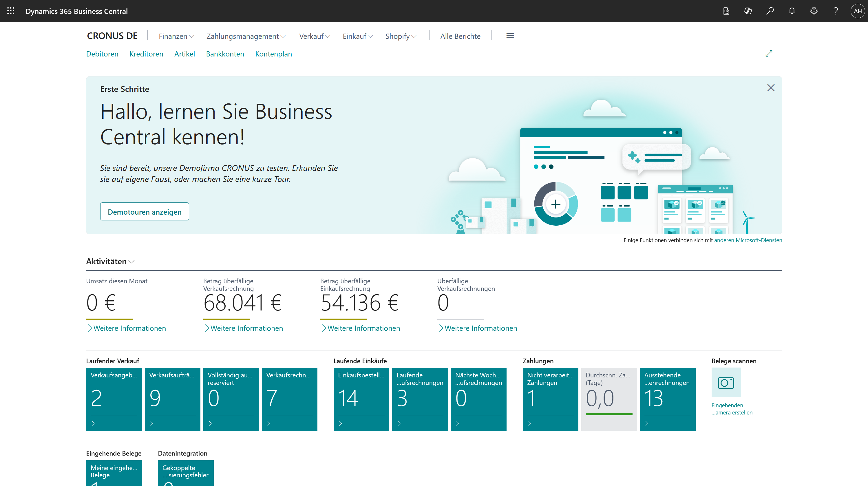
Task: Click the arrow on Einkaufsbestellungen tile
Action: click(x=341, y=423)
